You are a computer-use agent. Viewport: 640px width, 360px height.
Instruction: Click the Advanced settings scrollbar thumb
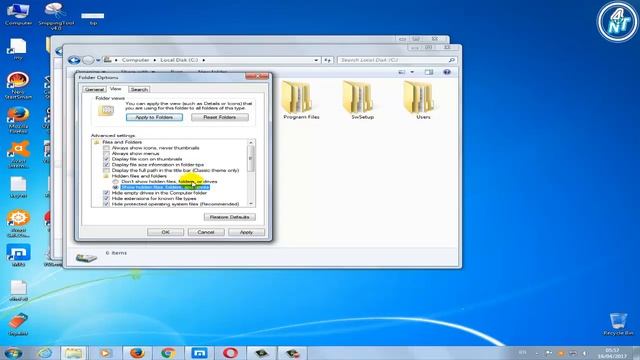251,158
